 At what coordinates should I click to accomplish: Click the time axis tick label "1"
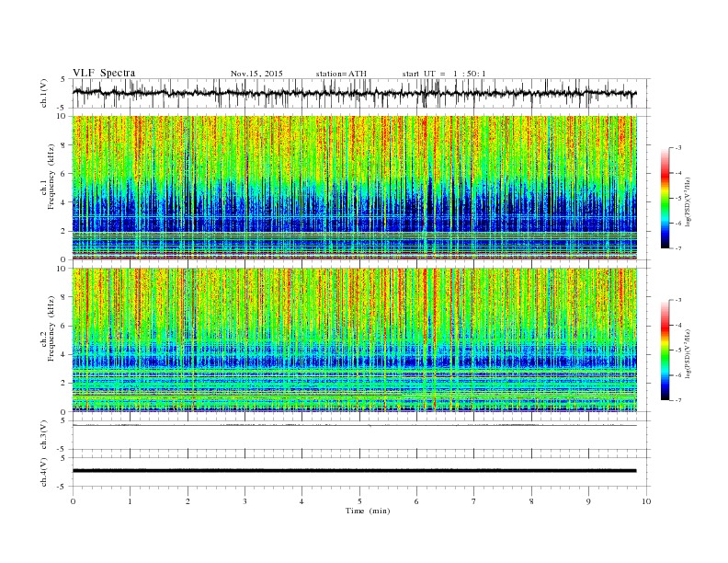click(130, 501)
